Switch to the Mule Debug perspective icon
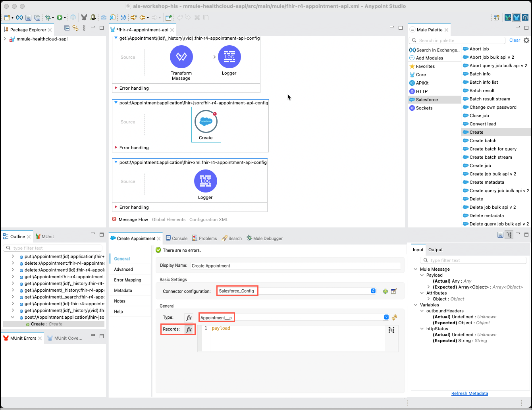 pos(508,17)
